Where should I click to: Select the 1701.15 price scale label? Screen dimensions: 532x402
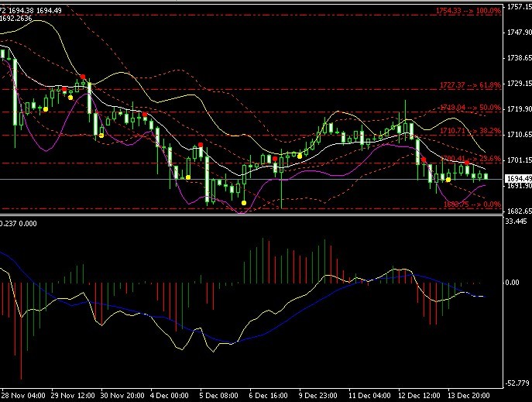coord(519,160)
